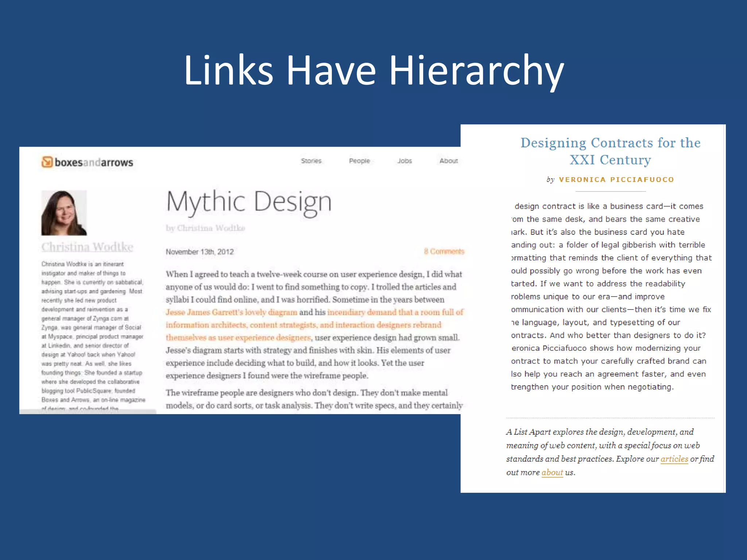
Task: Follow the 'incendiary demand that a room full of' link
Action: [x=395, y=312]
